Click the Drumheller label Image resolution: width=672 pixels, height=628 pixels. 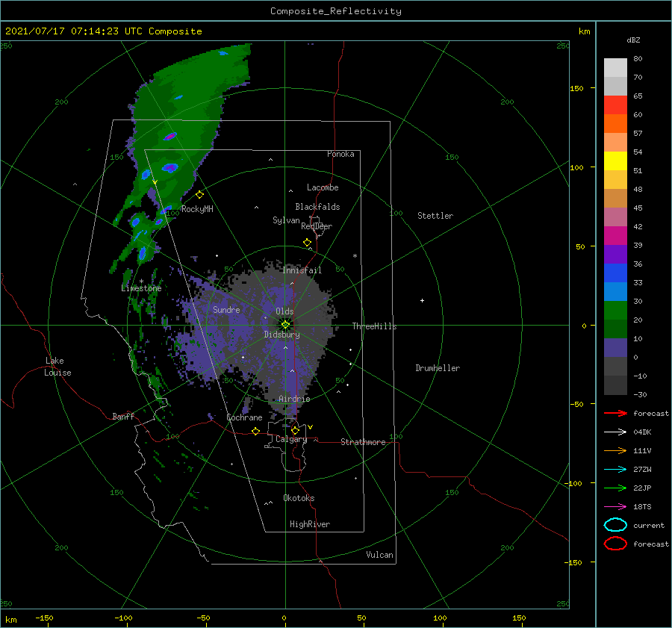[438, 368]
